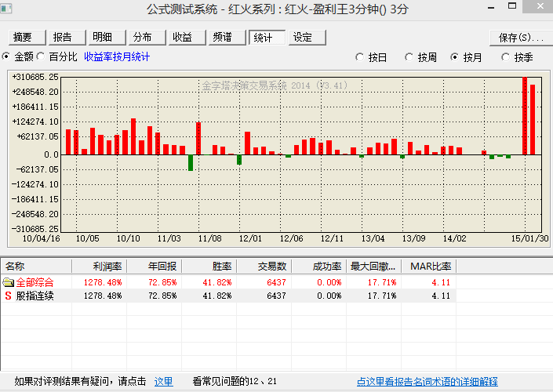Viewport: 553px width, 392px height.
Task: Open the 摘要 tab
Action: click(x=24, y=38)
